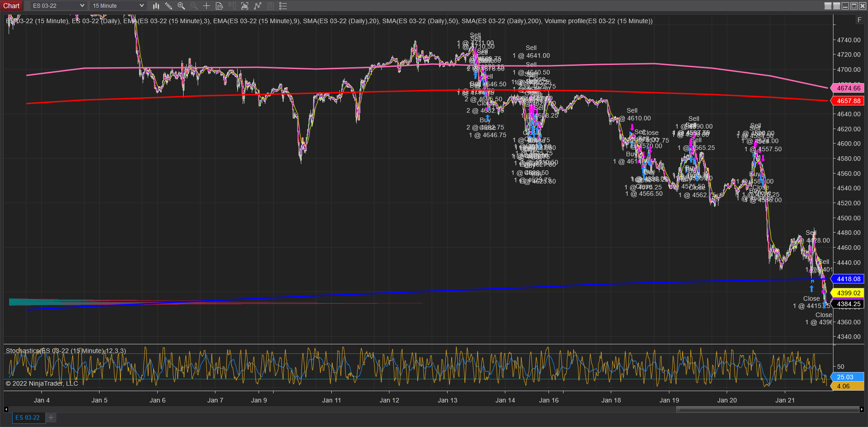Select the crosshair cursor icon

(206, 6)
